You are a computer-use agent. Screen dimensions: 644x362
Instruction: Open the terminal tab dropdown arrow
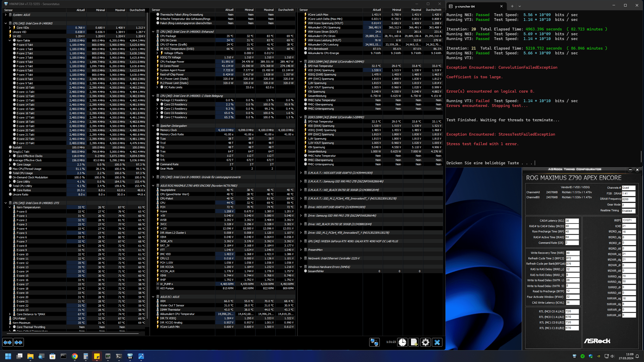tap(519, 6)
